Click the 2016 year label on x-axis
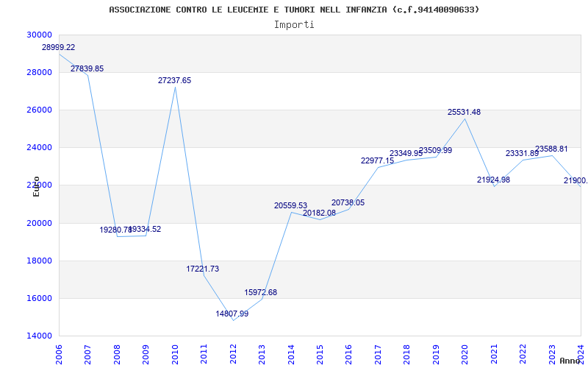Viewport: 588px width, 368px height. coord(348,355)
